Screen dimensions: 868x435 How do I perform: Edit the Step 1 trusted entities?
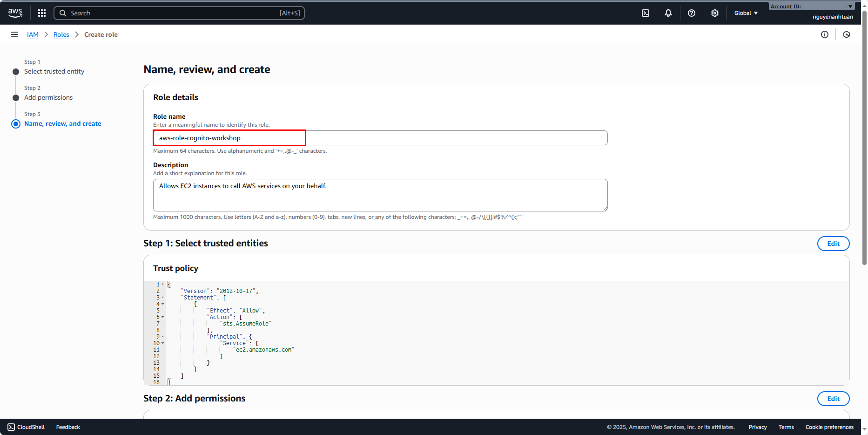[833, 244]
